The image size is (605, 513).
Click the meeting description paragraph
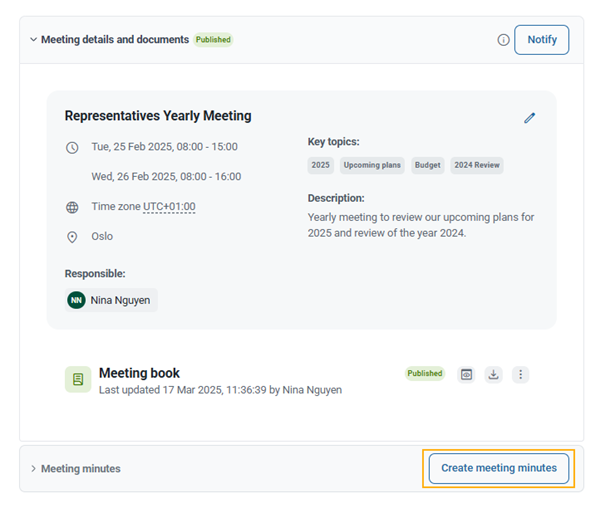(421, 225)
